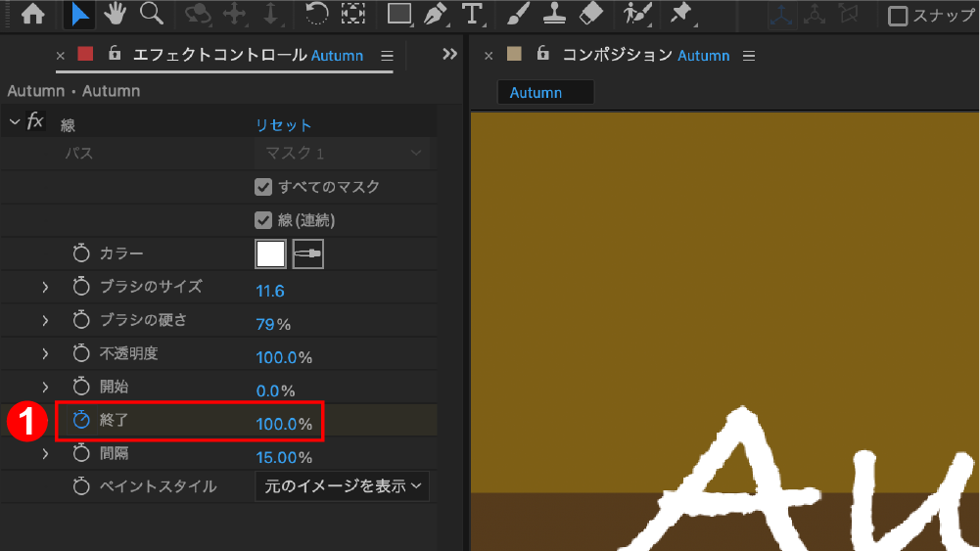Expand ブラシの硬さ property
Screen dimensions: 980x551
[x=45, y=320]
